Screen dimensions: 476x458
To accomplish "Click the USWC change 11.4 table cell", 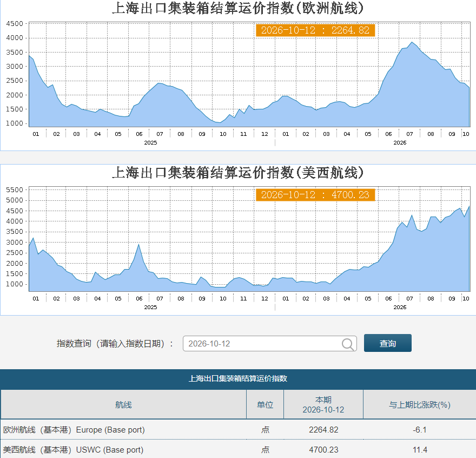I will (420, 449).
